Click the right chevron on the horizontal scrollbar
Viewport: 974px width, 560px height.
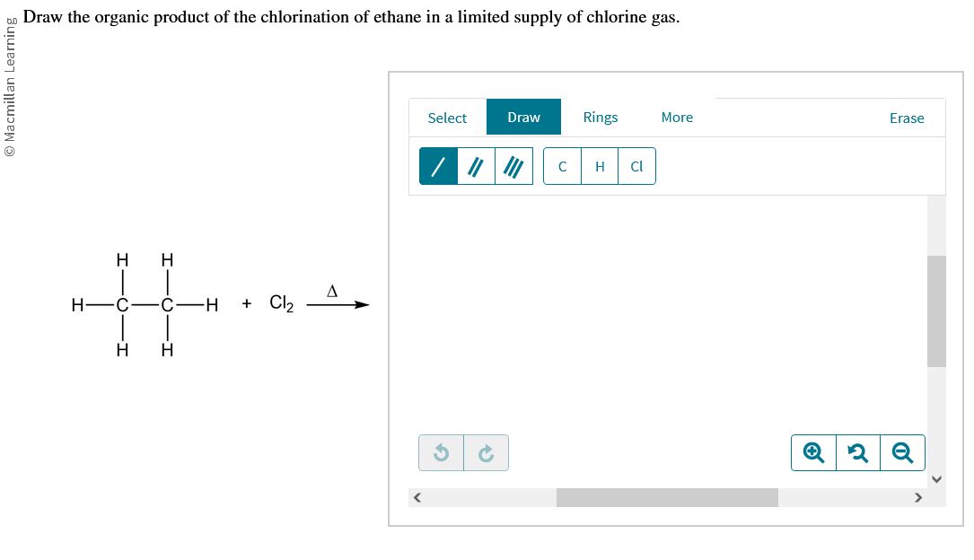tap(918, 496)
